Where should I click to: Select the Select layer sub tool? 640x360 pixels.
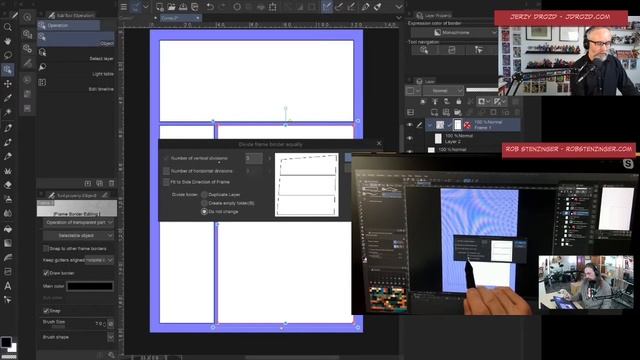[76, 55]
